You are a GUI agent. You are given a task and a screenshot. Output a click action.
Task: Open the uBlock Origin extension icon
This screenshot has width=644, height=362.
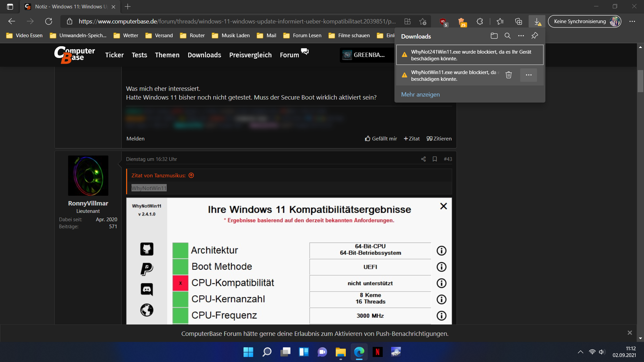click(x=443, y=21)
